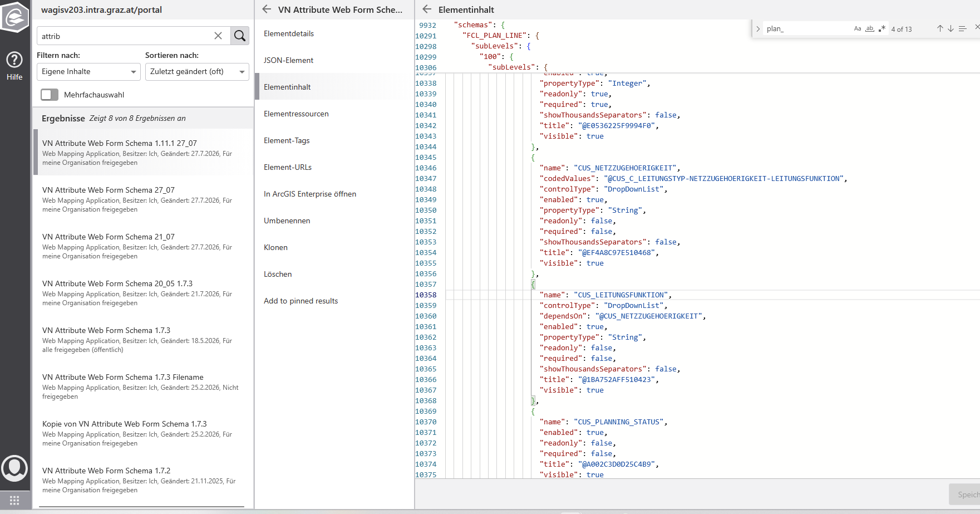Open the app launcher grid icon
Viewport: 980px width, 514px height.
(14, 500)
